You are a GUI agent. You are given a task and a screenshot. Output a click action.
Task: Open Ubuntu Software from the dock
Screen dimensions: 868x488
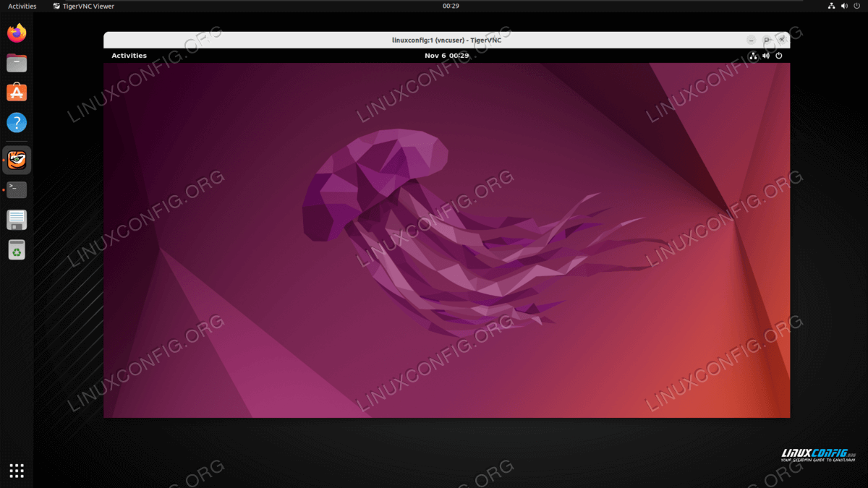tap(17, 93)
